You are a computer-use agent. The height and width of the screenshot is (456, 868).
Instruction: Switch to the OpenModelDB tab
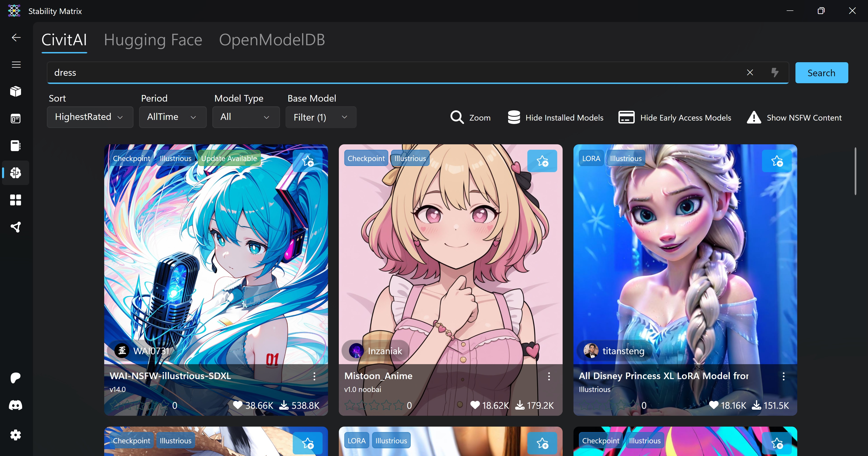(x=272, y=40)
